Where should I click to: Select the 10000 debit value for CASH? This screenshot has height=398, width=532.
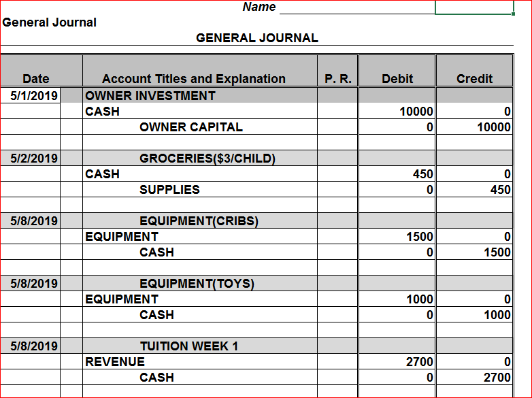pos(397,112)
